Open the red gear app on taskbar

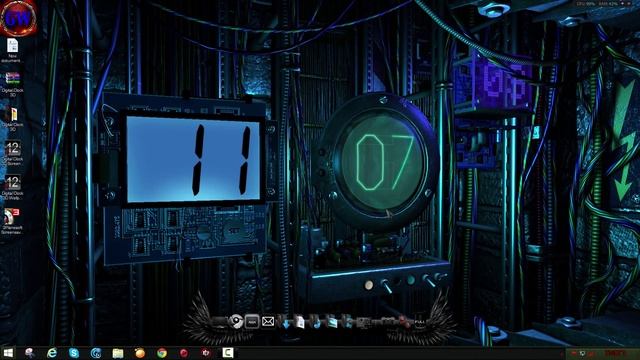(x=206, y=353)
